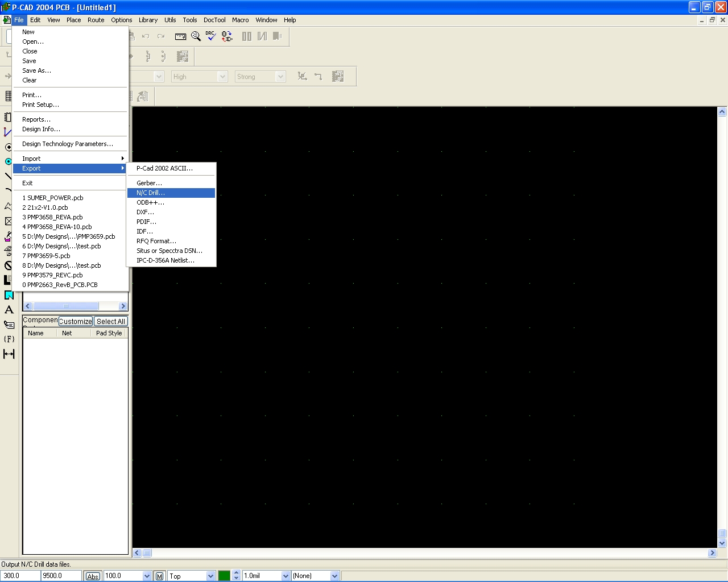Screen dimensions: 728x582
Task: Click the Y coordinate field showing 9500.0
Action: (61, 576)
